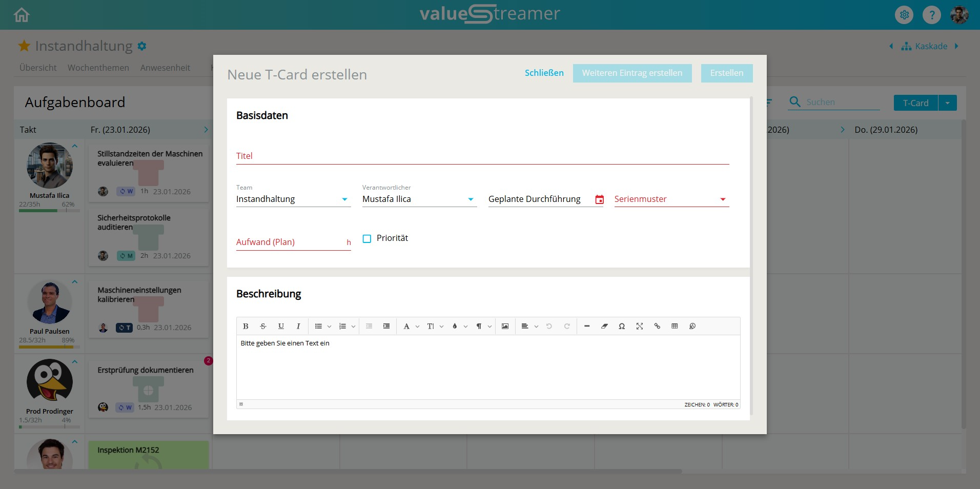Click Schließen to close the dialog

coord(544,73)
